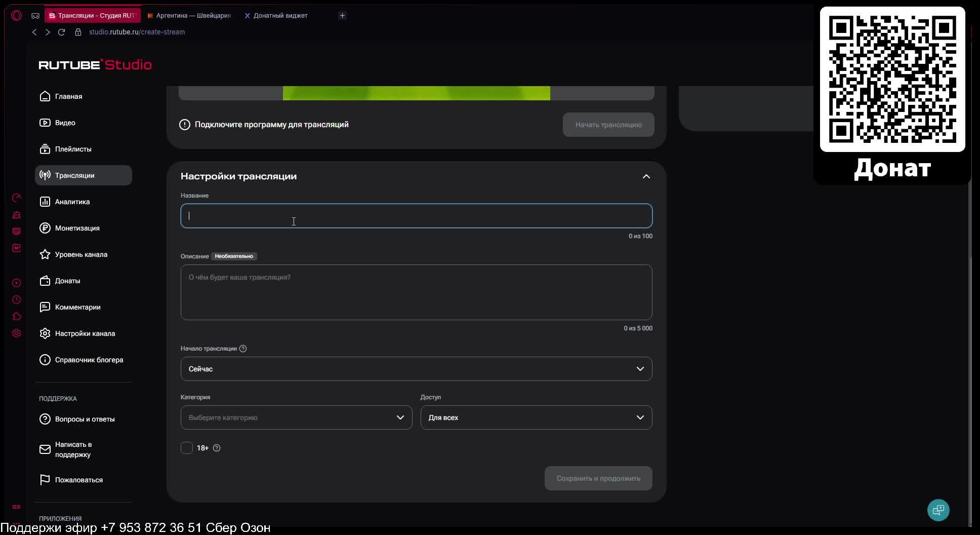The image size is (980, 535).
Task: Expand the Сейчас start time dropdown
Action: (416, 369)
